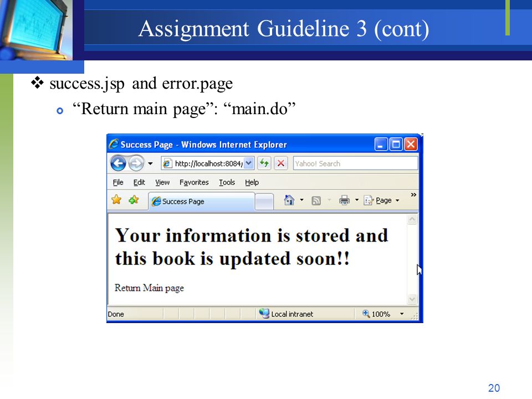Image resolution: width=532 pixels, height=399 pixels.
Task: Click the Yahoo! Search box
Action: tap(355, 163)
